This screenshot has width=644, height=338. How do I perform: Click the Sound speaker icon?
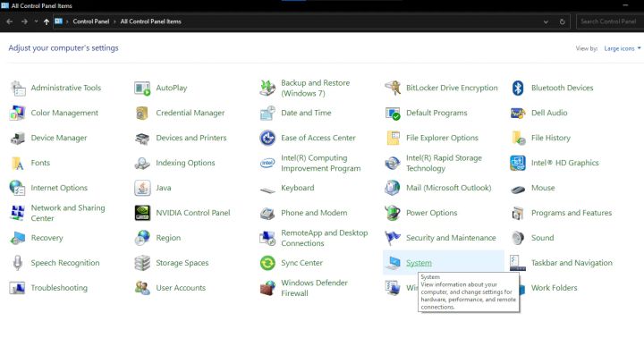point(518,238)
